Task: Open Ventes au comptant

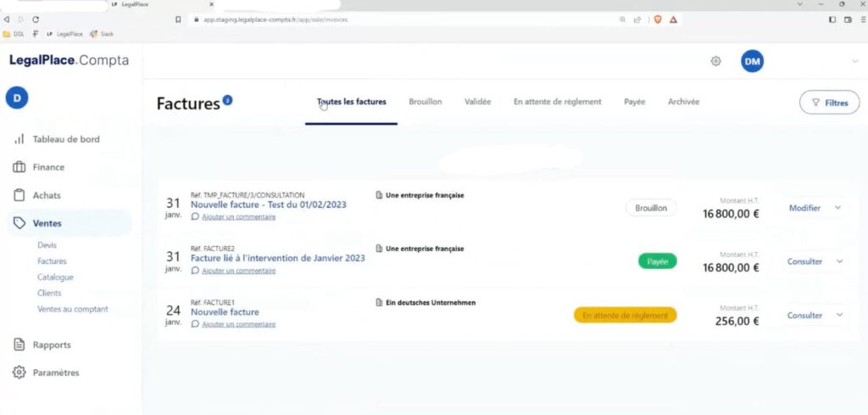Action: click(73, 309)
